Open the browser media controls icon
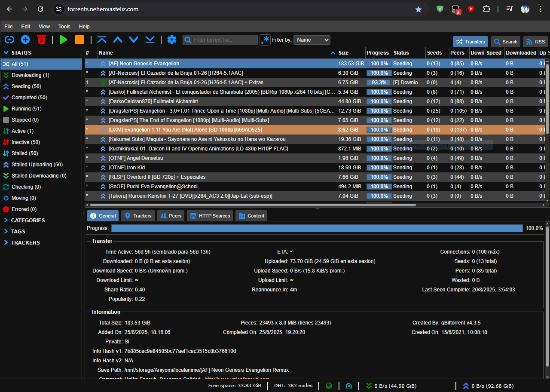The image size is (550, 392). click(510, 9)
